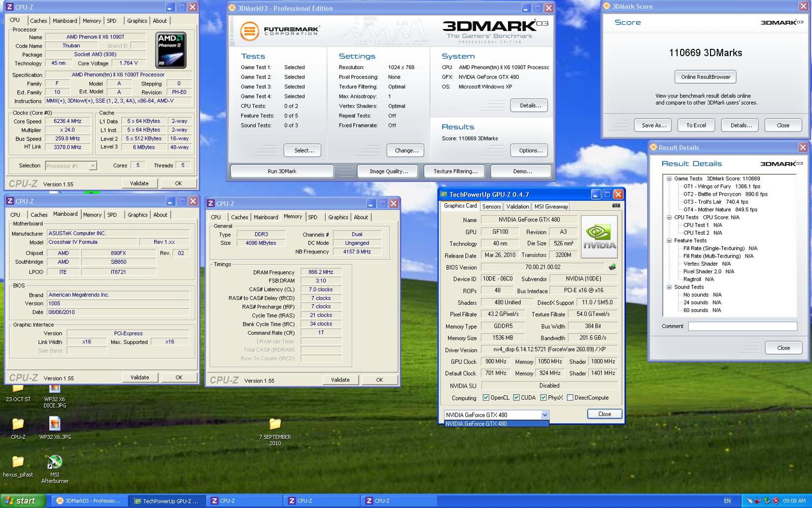Switch to 3DMark03 taskbar button
This screenshot has height=508, width=812.
click(x=89, y=501)
